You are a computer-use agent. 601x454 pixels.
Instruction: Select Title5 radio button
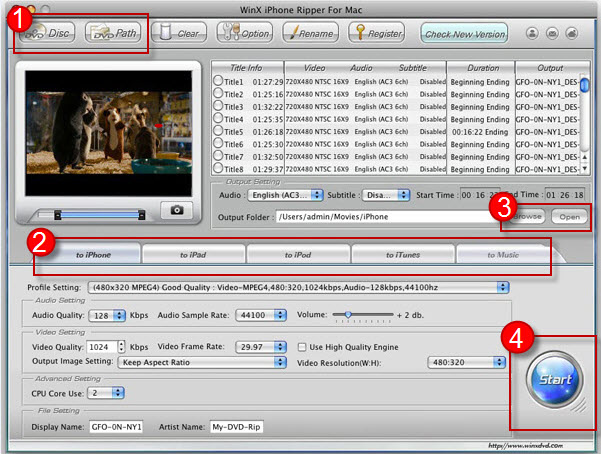tap(218, 131)
